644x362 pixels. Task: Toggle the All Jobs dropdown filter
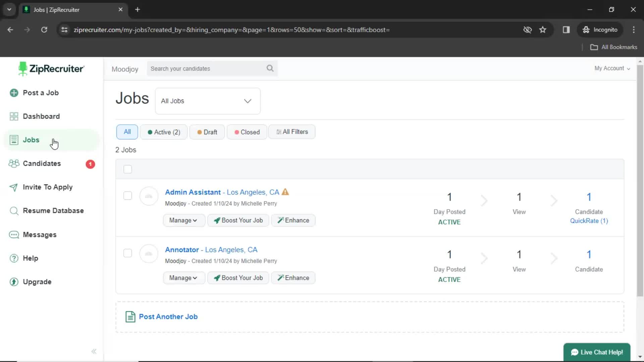point(208,101)
